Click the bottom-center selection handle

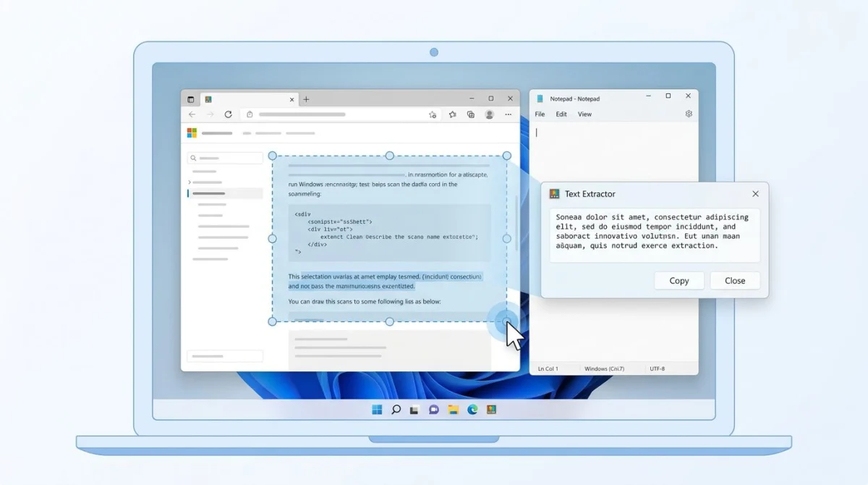tap(389, 321)
